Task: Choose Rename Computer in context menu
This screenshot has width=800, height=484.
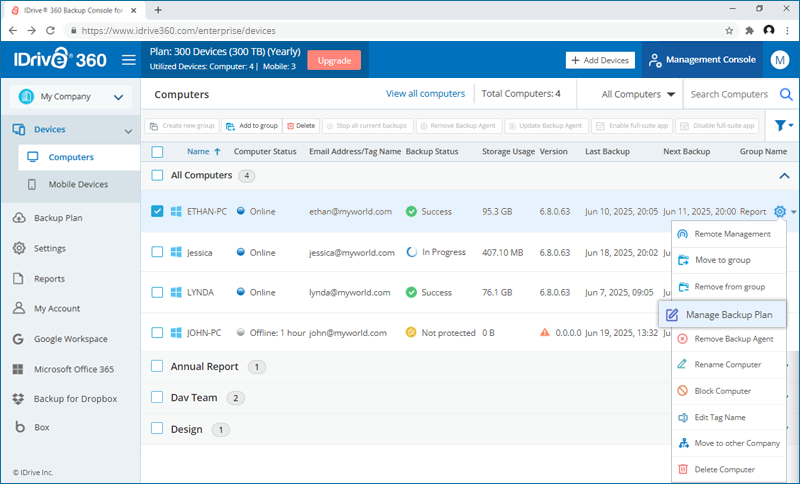Action: point(727,364)
